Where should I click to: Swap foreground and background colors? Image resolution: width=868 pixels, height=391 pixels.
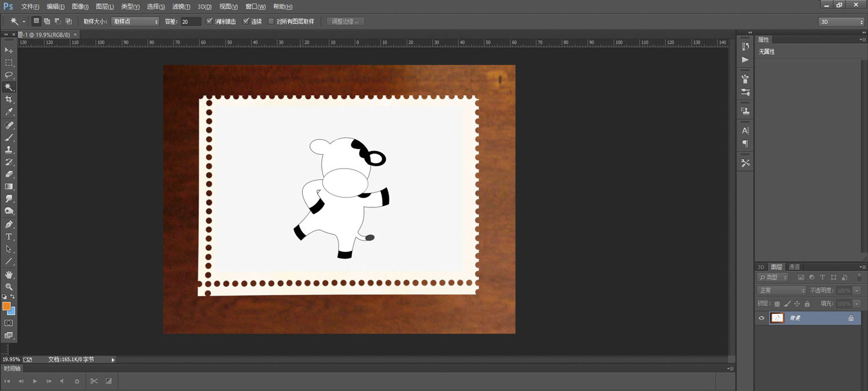tap(13, 297)
